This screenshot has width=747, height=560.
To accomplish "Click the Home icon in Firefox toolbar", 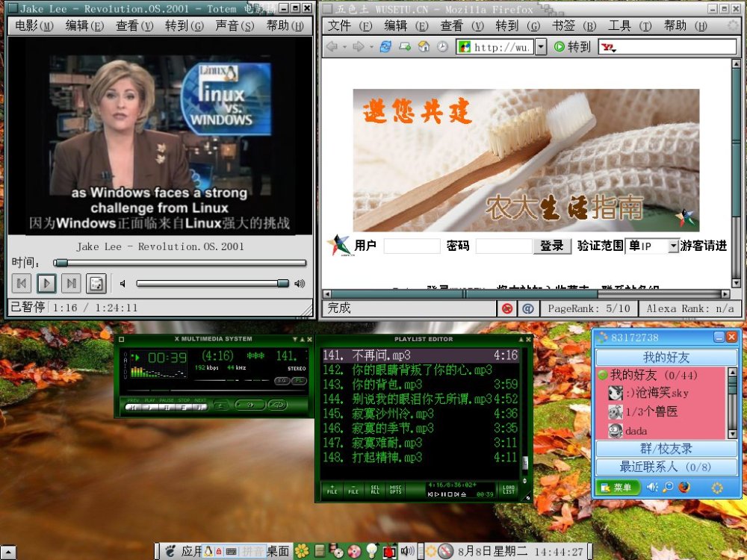I will coord(424,46).
